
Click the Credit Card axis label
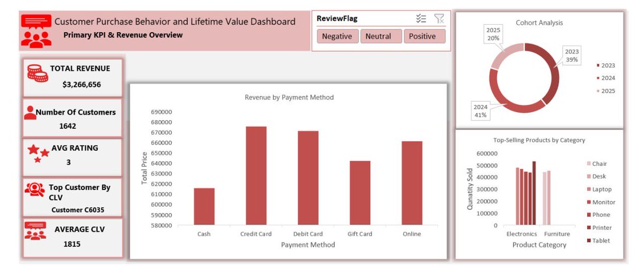pos(256,234)
